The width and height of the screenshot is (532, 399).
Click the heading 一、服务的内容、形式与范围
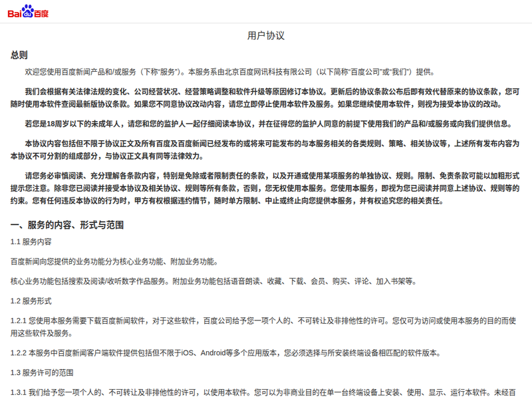(x=67, y=225)
